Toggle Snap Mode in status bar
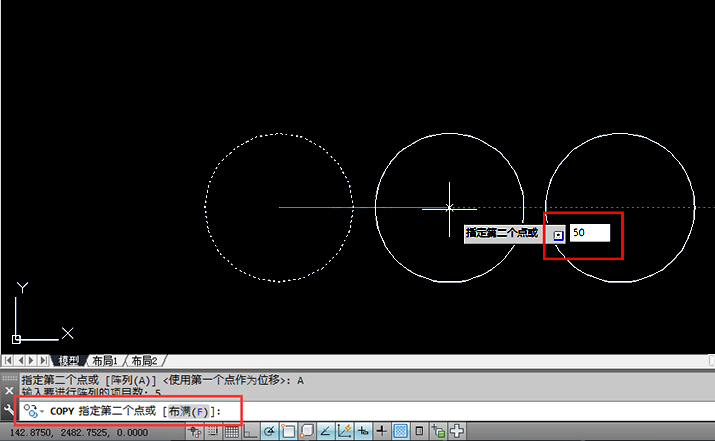The image size is (715, 441). pos(213,431)
